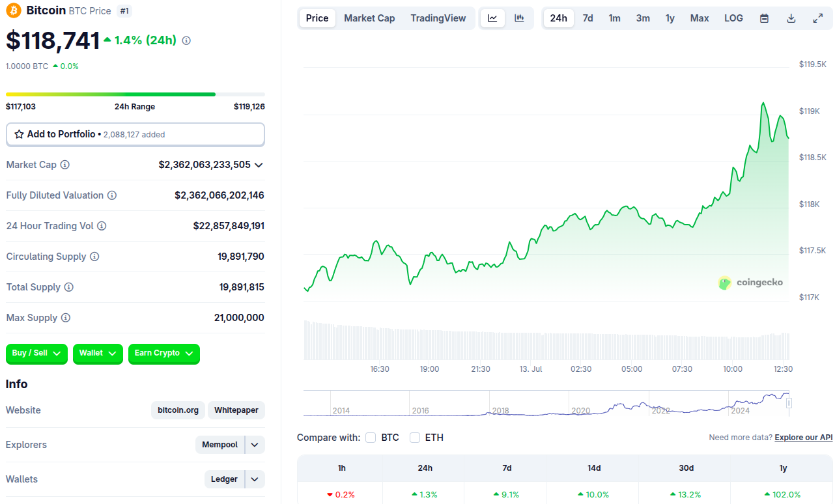This screenshot has height=504, width=835.
Task: Click the 14d change value 10.0%
Action: pyautogui.click(x=593, y=494)
